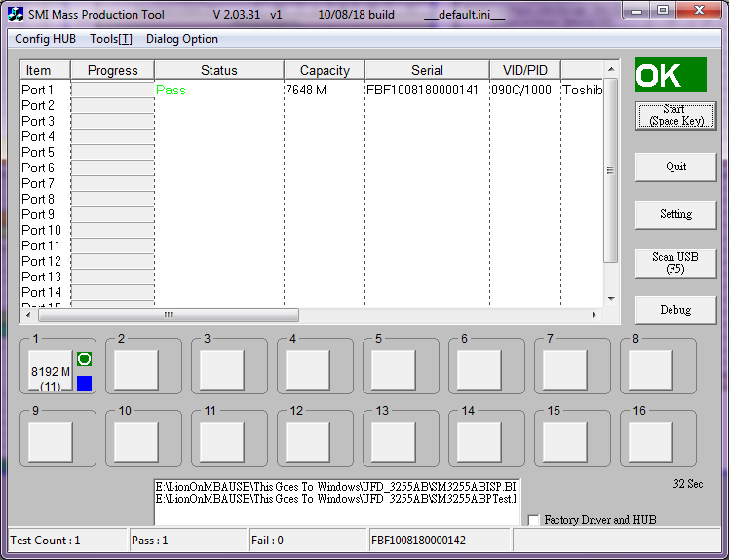The width and height of the screenshot is (729, 560).
Task: Select the empty slot 13 button
Action: [x=394, y=442]
